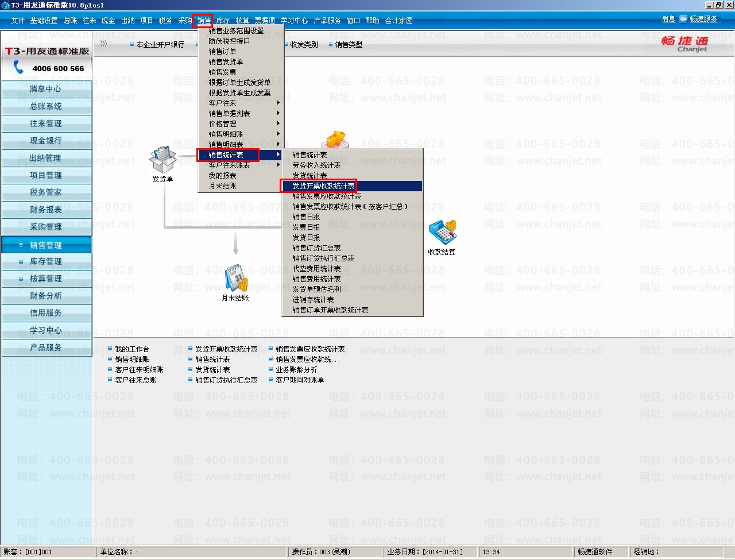Open the 会计家园 menu
The image size is (735, 560).
click(x=399, y=21)
